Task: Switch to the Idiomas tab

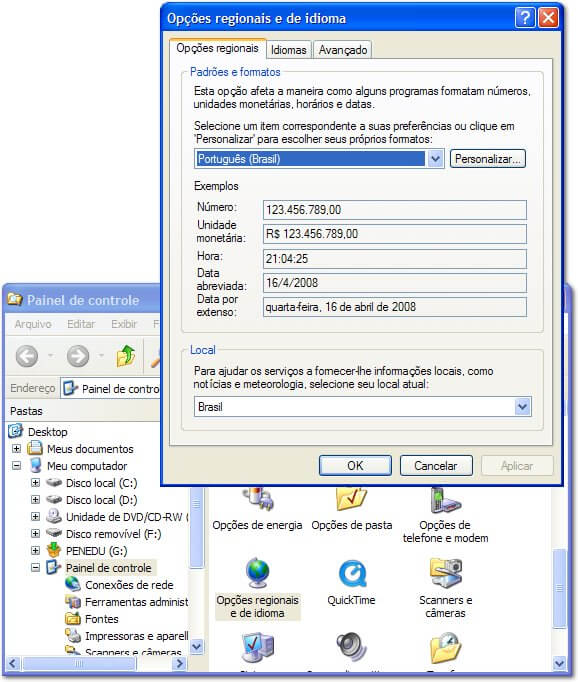Action: pyautogui.click(x=288, y=50)
